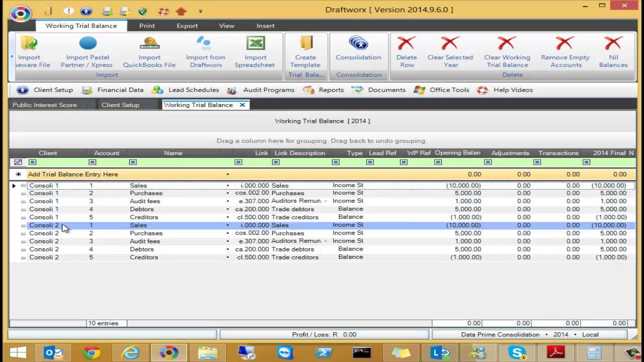Sort by the Opening Balance column header
644x362 pixels.
[457, 153]
